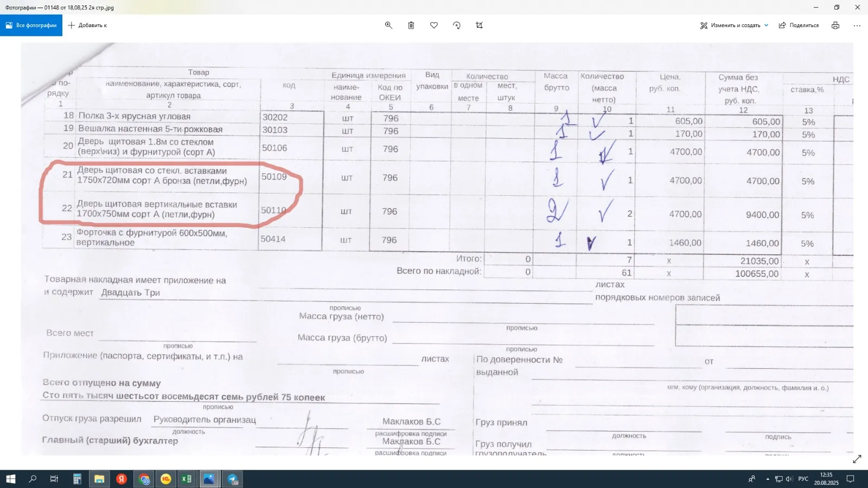Open the crop tool
The width and height of the screenshot is (868, 488).
click(x=479, y=25)
